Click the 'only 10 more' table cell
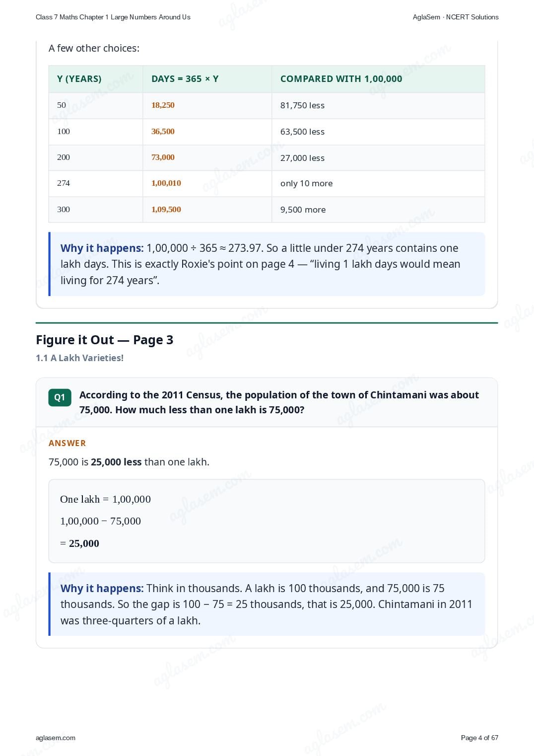Screen dimensions: 534x756 click(306, 183)
